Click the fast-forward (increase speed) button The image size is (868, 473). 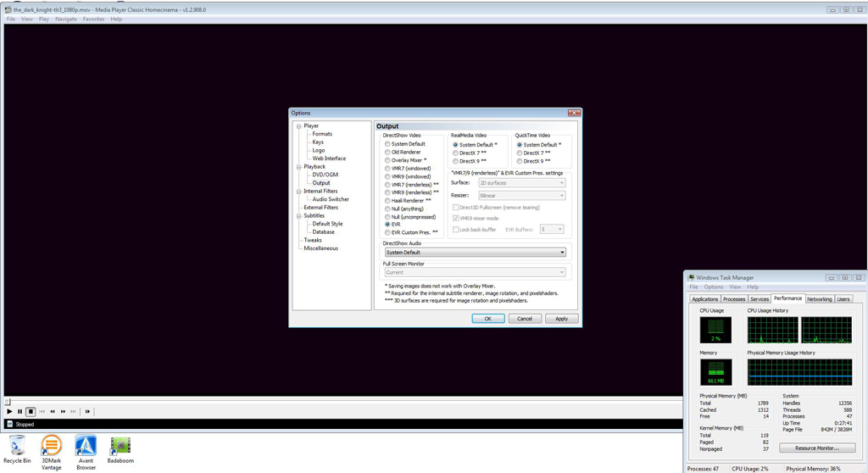pyautogui.click(x=62, y=411)
